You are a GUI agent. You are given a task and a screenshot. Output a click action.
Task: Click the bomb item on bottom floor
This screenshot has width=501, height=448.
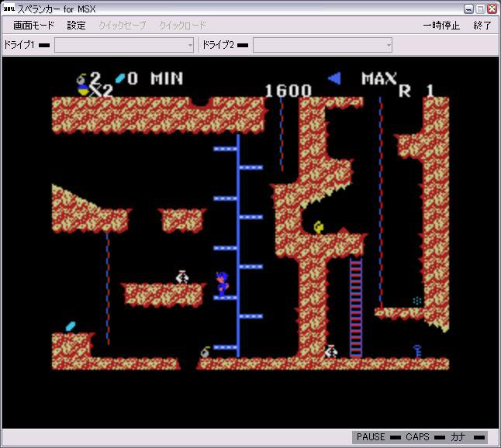(205, 352)
